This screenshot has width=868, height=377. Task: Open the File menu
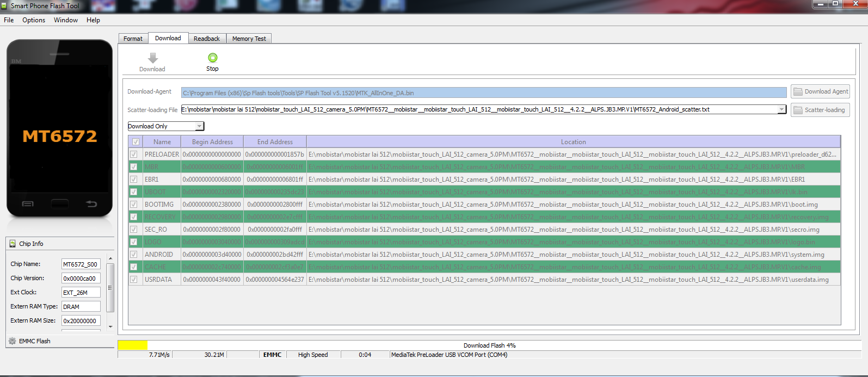point(9,20)
